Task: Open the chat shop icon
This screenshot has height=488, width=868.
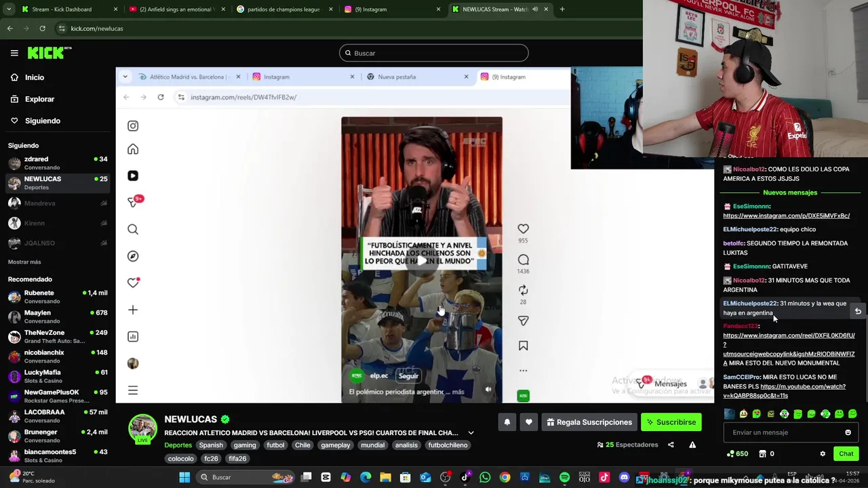Action: pos(762,454)
